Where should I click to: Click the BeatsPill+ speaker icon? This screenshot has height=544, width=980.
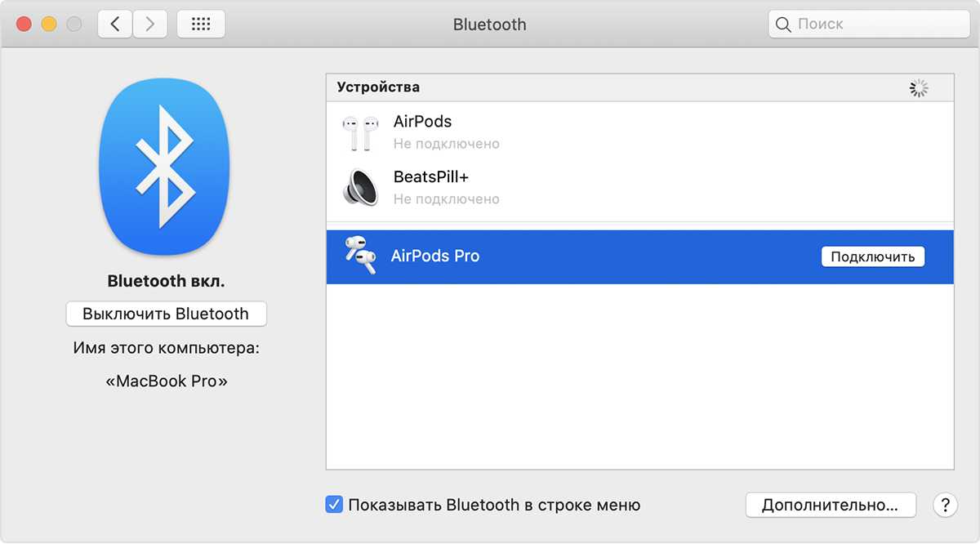(x=360, y=187)
